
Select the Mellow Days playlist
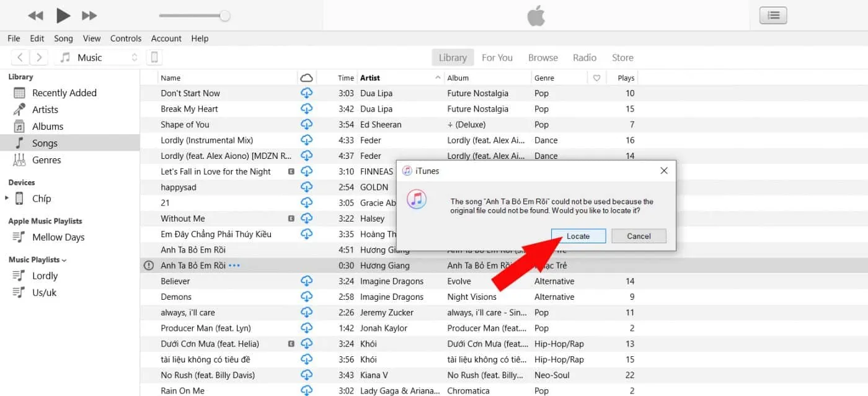[58, 237]
